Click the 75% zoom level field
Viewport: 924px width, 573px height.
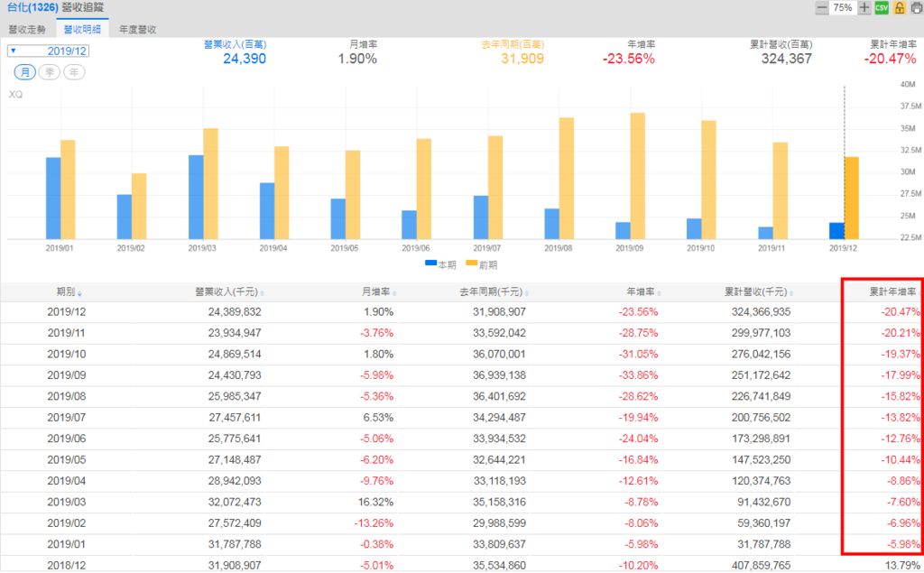pyautogui.click(x=843, y=7)
